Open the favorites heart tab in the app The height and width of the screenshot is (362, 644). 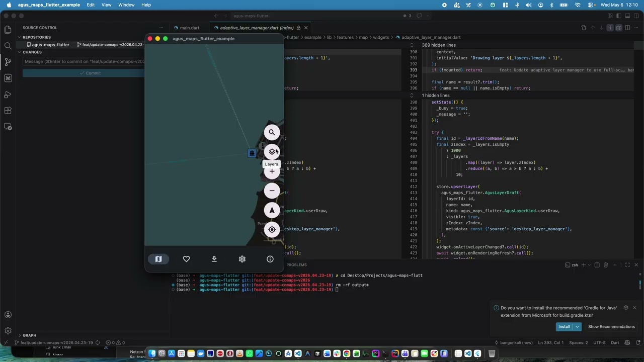pyautogui.click(x=186, y=259)
